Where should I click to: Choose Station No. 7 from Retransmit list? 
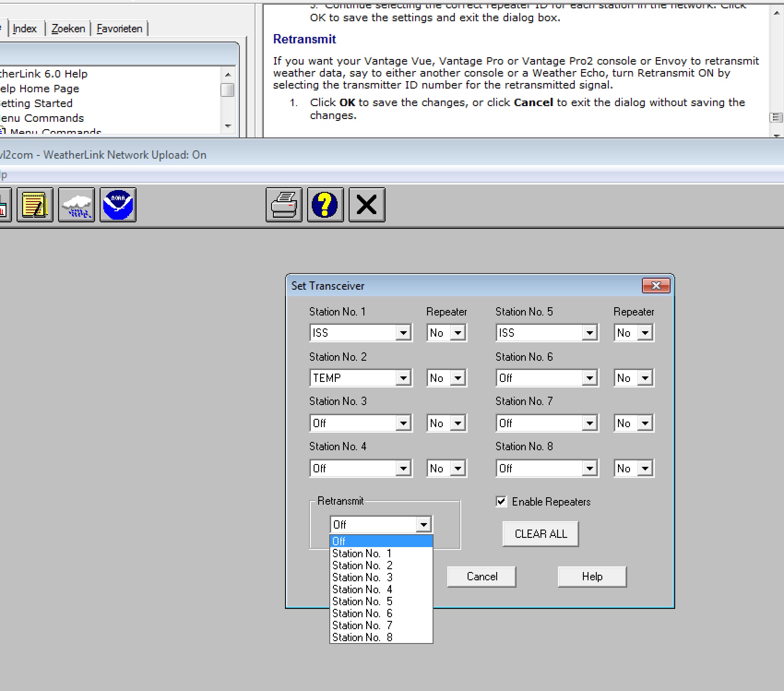coord(362,625)
